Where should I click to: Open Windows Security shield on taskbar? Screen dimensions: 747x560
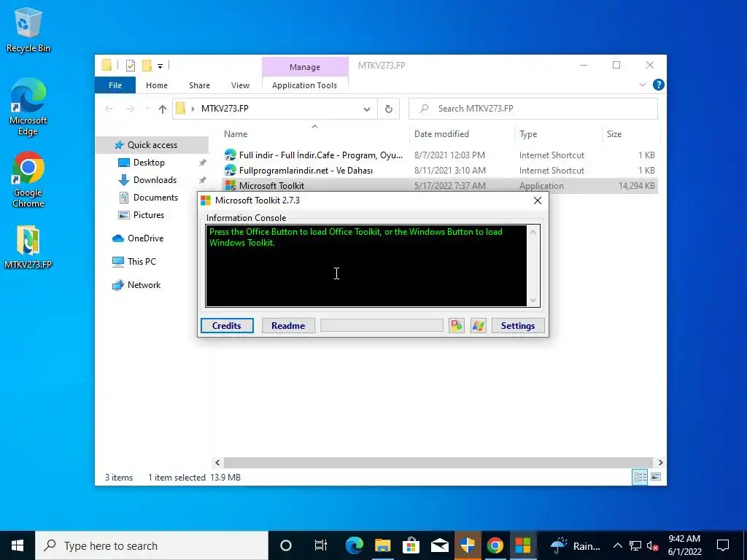click(x=468, y=545)
